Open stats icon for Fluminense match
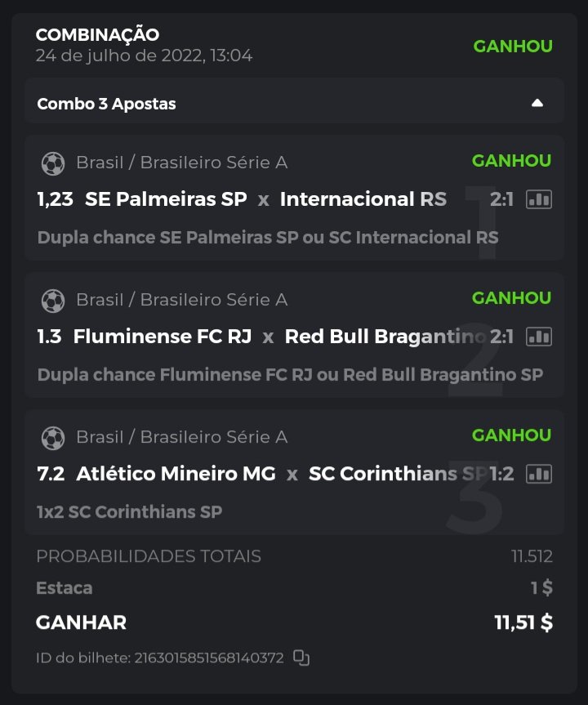Image resolution: width=588 pixels, height=705 pixels. pos(539,337)
